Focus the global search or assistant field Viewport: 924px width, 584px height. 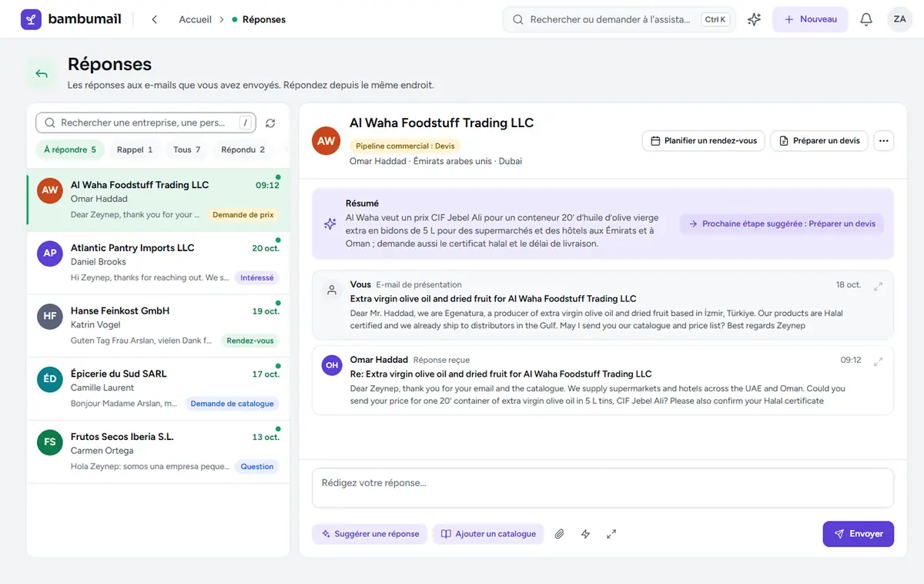tap(619, 19)
